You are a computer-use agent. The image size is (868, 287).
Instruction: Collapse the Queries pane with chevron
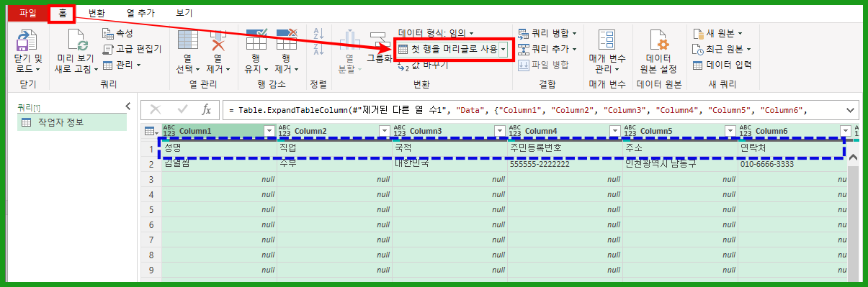pos(128,106)
